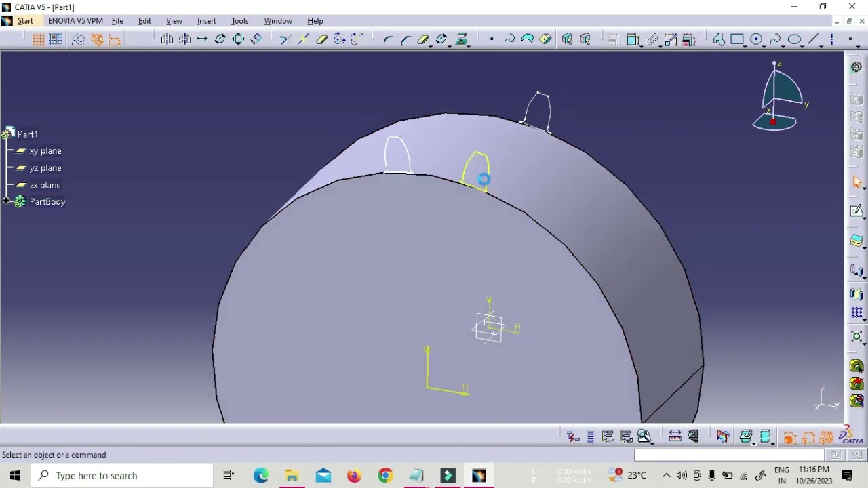Expand the PartBody tree node
This screenshot has width=868, height=488.
6,201
